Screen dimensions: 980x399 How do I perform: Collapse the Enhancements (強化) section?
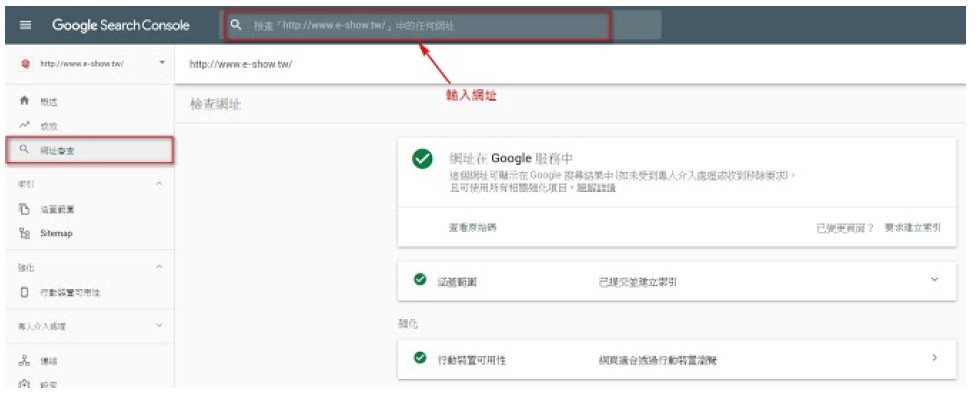tap(159, 267)
